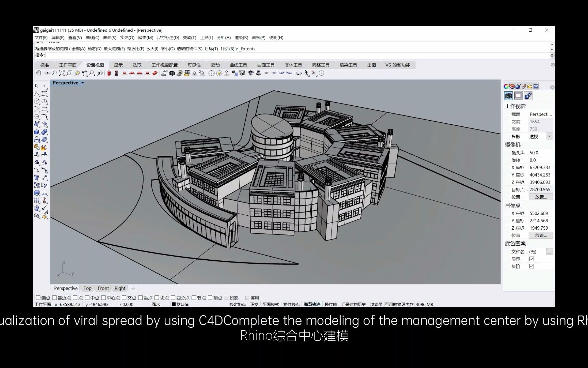
Task: Toggle 正交 ortho mode in status bar
Action: tap(254, 304)
